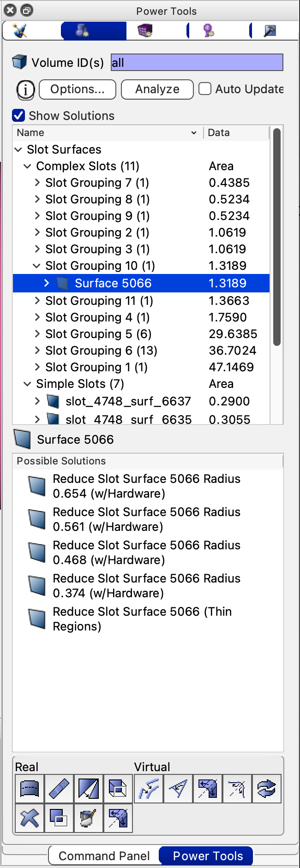Click the Volume ID(s) input field
The image size is (300, 868).
197,63
